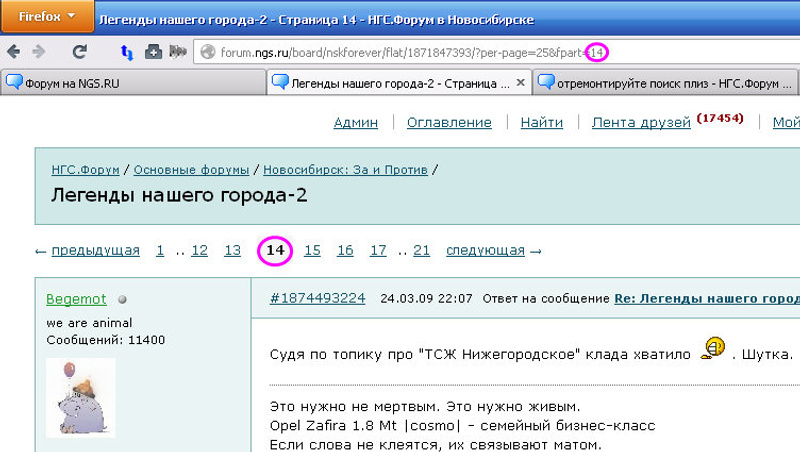Switch to 'отремонтируйте поиск плиз' tab
The image size is (800, 452).
[x=660, y=83]
